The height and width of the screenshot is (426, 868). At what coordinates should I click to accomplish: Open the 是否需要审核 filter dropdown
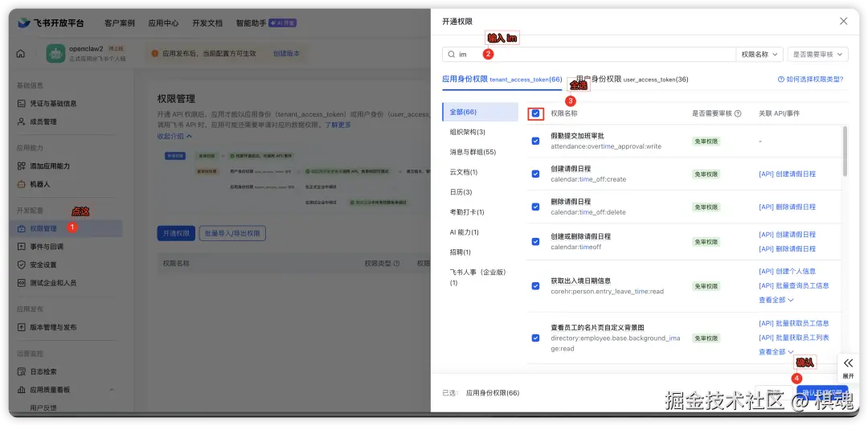tap(817, 55)
